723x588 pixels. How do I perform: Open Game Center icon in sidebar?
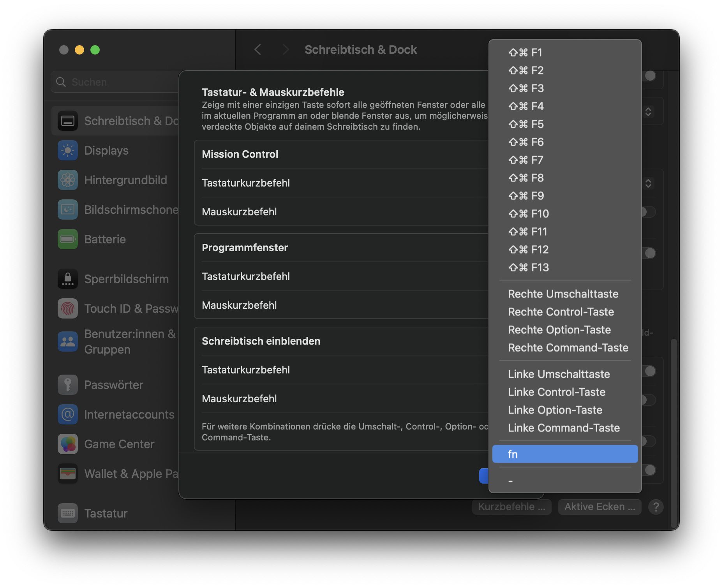point(68,444)
